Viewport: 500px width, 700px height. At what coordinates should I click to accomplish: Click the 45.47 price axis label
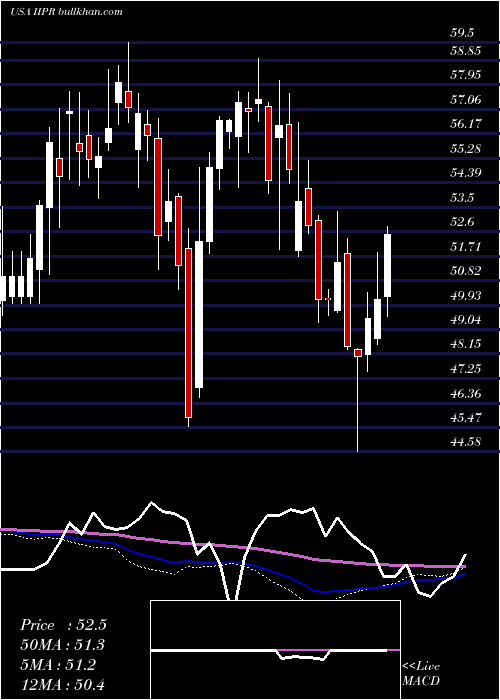point(465,418)
